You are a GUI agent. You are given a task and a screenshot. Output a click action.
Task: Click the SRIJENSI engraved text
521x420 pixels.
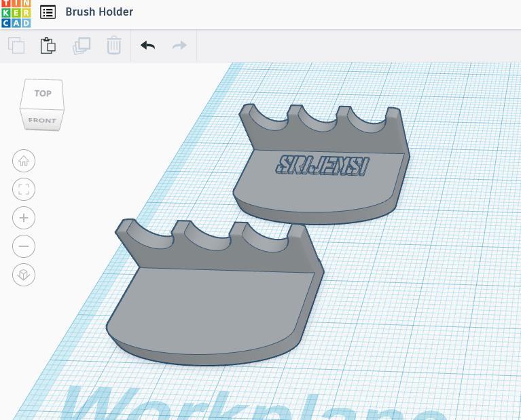[322, 165]
